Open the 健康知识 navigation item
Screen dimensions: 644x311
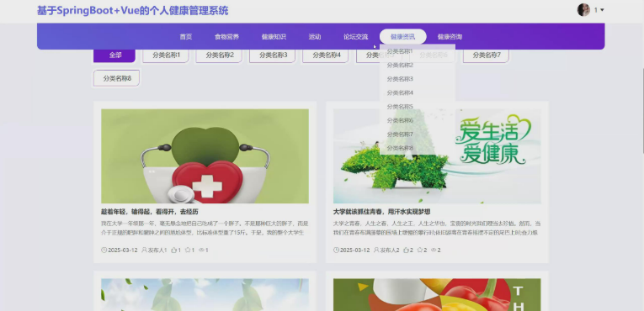coord(274,36)
